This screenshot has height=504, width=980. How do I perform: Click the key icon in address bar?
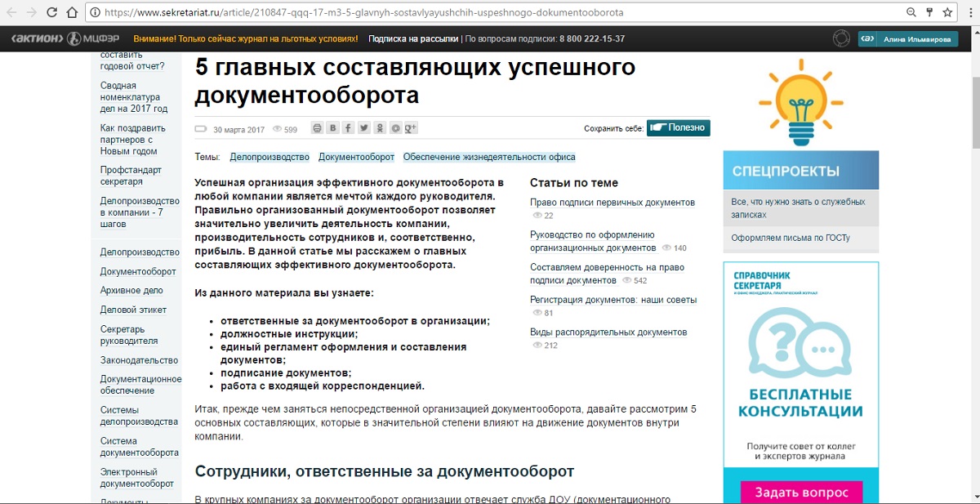click(x=930, y=12)
